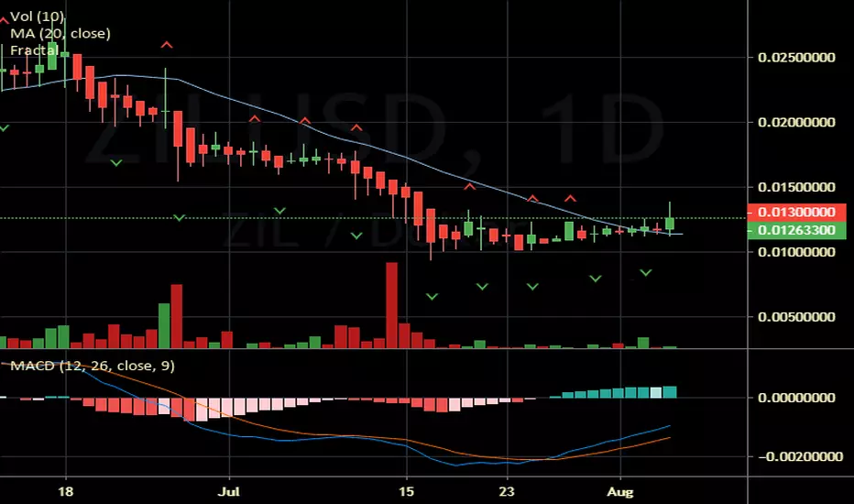Select the red 0.01300000 price tag
The width and height of the screenshot is (854, 504).
coord(796,212)
